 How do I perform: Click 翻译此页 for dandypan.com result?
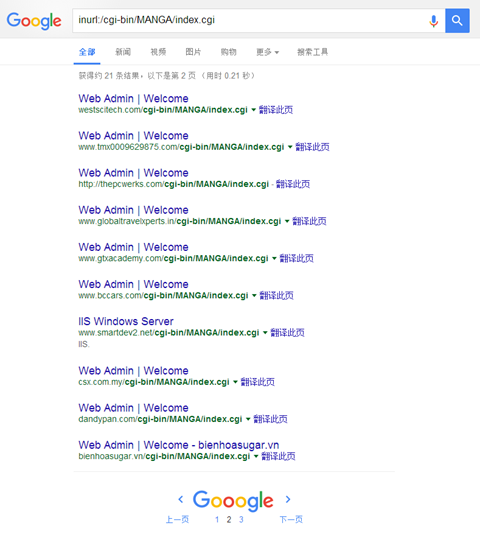(x=270, y=419)
